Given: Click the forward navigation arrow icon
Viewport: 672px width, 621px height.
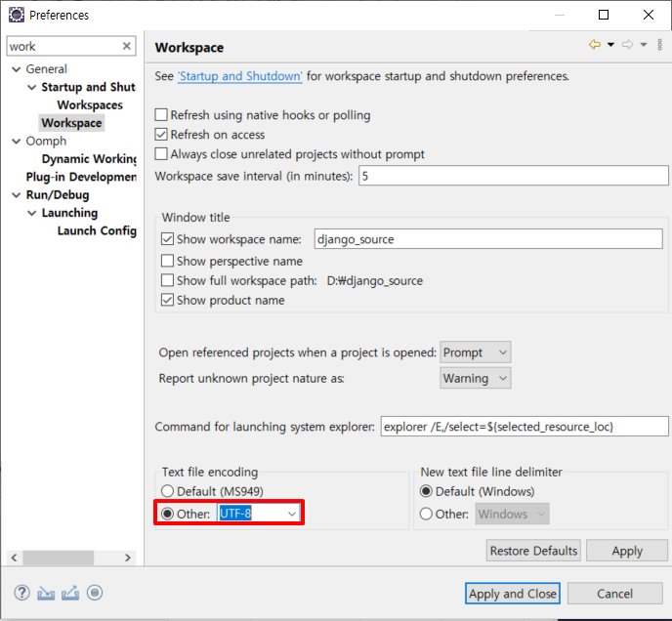Looking at the screenshot, I should (x=627, y=44).
